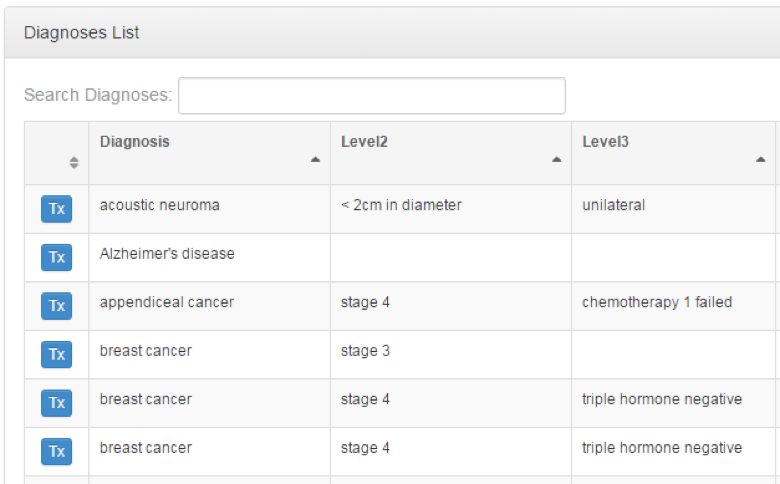Sort table by Level2 header text
This screenshot has height=484, width=780.
(x=364, y=142)
